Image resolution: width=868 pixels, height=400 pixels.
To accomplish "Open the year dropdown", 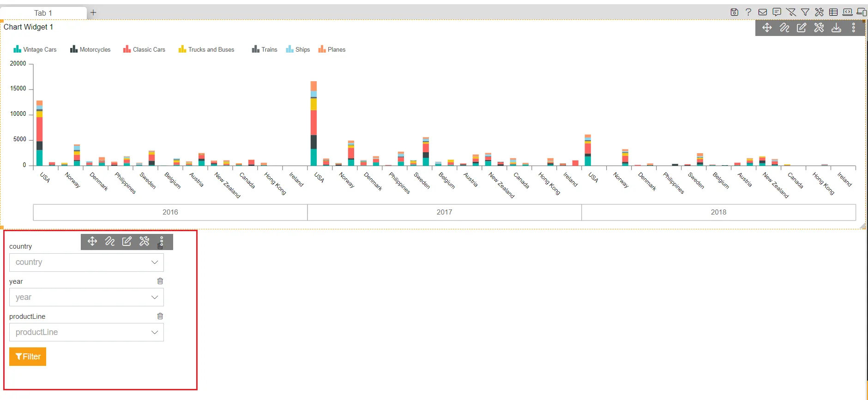I will point(86,297).
